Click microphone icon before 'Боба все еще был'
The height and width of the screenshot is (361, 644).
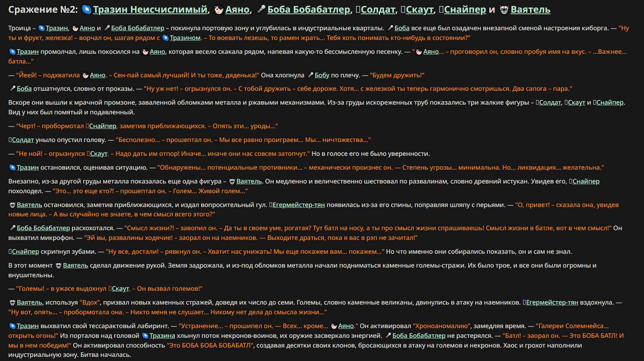click(x=390, y=28)
